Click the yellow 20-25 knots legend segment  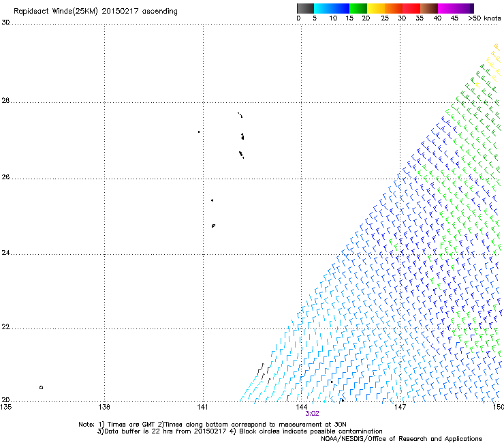376,8
